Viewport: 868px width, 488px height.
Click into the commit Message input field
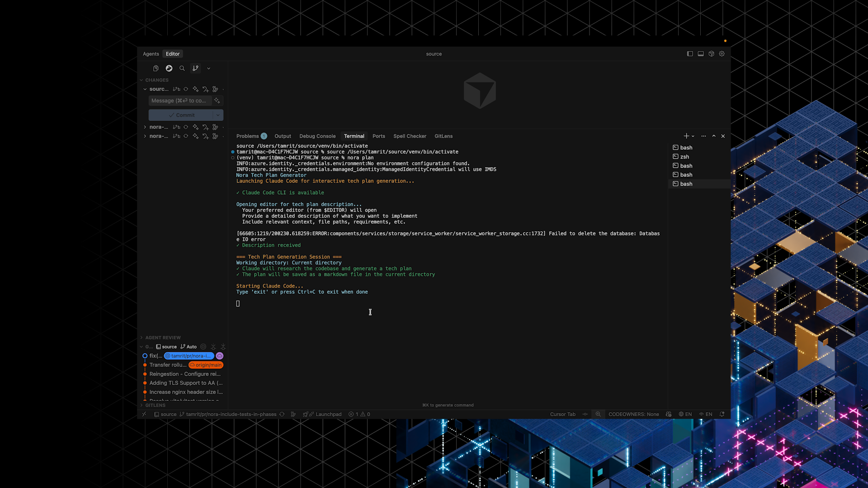point(180,100)
